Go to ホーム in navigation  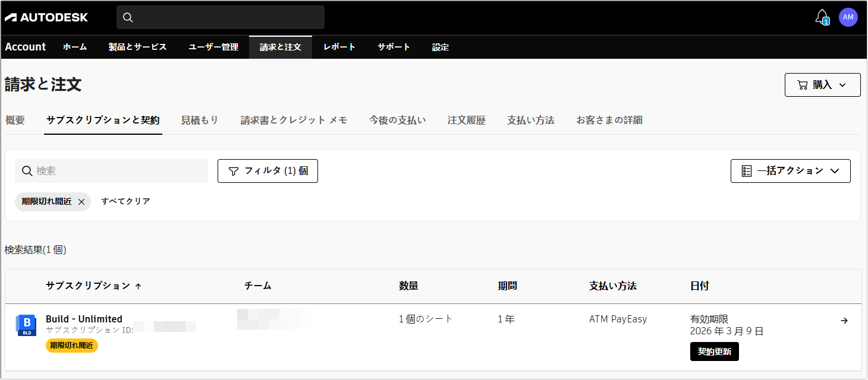pyautogui.click(x=75, y=47)
